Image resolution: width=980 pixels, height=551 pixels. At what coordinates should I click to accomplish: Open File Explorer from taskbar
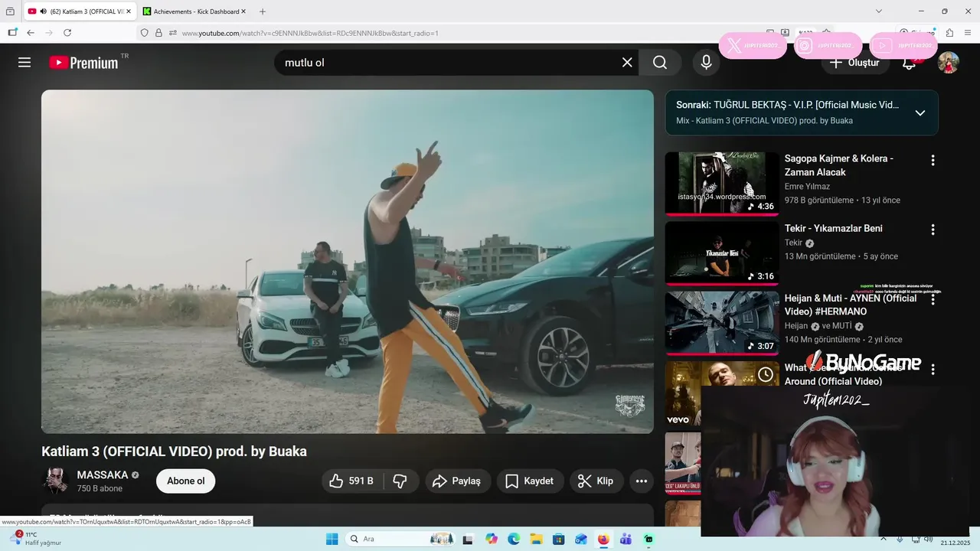pos(536,540)
